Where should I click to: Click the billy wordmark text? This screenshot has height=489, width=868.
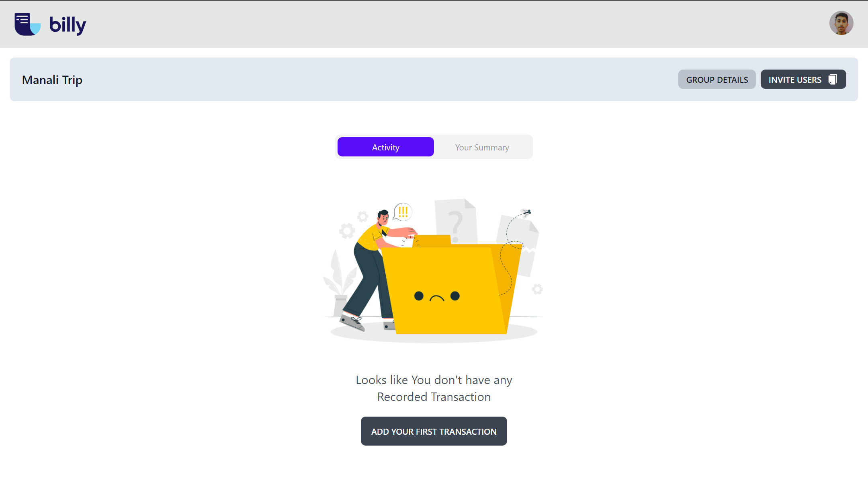click(x=68, y=25)
